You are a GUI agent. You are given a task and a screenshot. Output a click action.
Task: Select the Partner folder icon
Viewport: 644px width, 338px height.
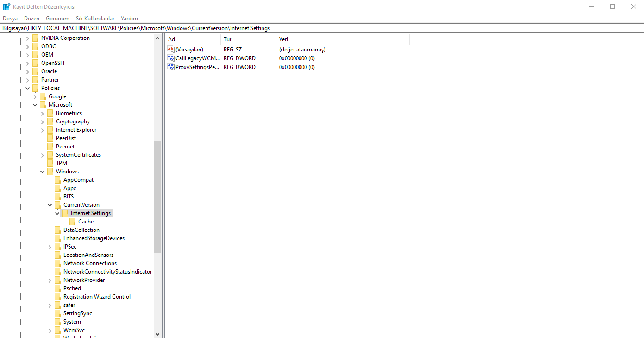[35, 80]
